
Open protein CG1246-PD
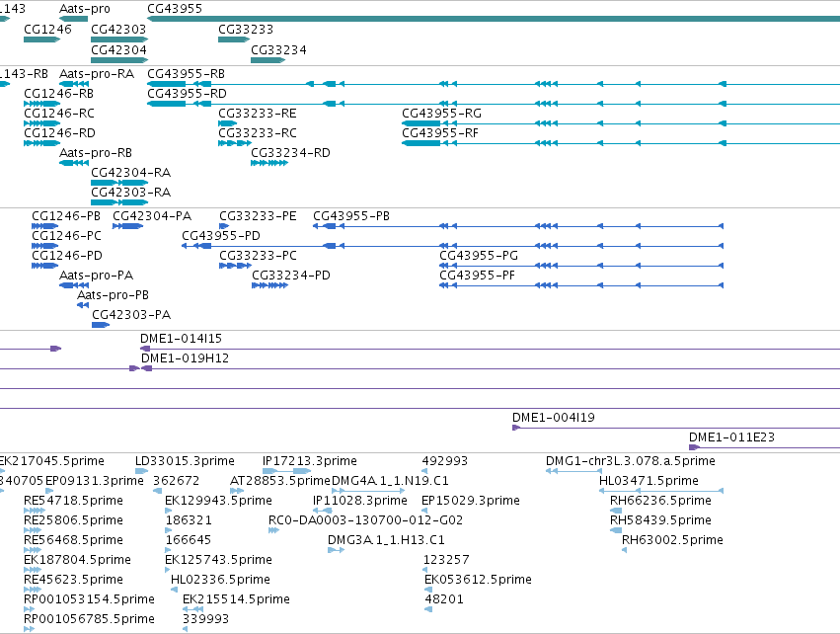[x=45, y=266]
